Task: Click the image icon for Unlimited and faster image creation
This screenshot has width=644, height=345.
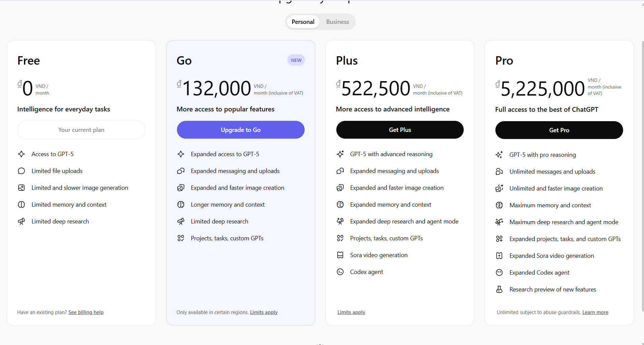Action: pos(499,188)
